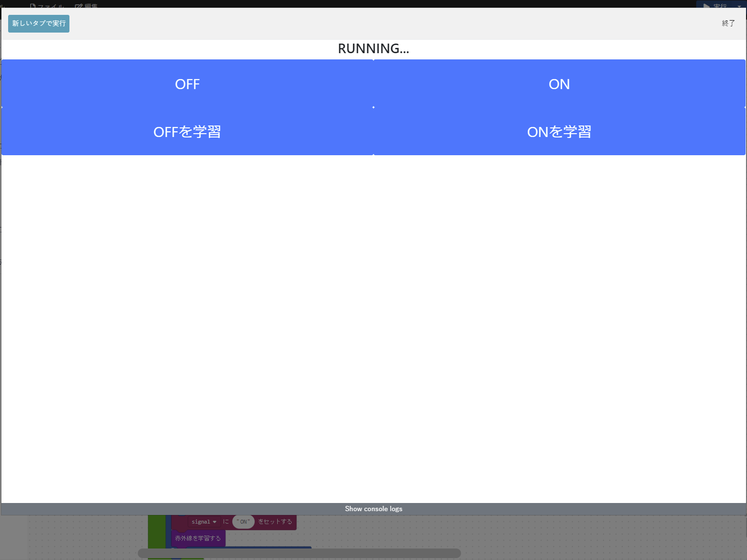Click the RUNNING... status heading
The width and height of the screenshot is (747, 560).
tap(373, 48)
